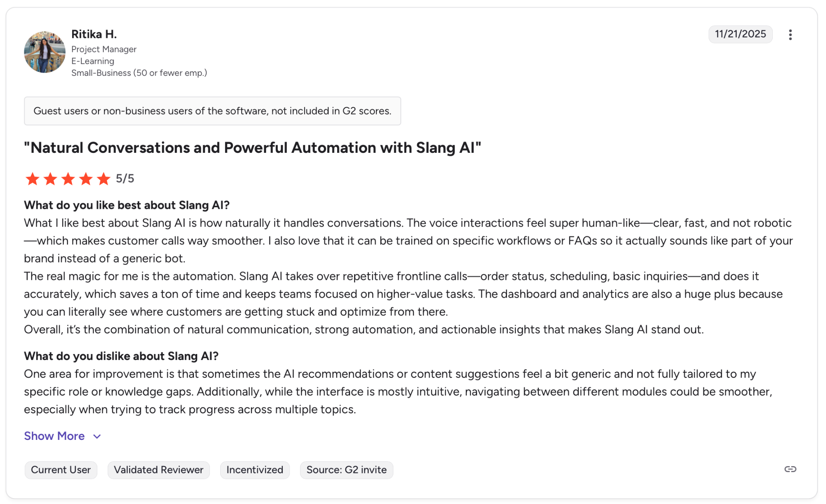Click the first rating star

(x=32, y=179)
